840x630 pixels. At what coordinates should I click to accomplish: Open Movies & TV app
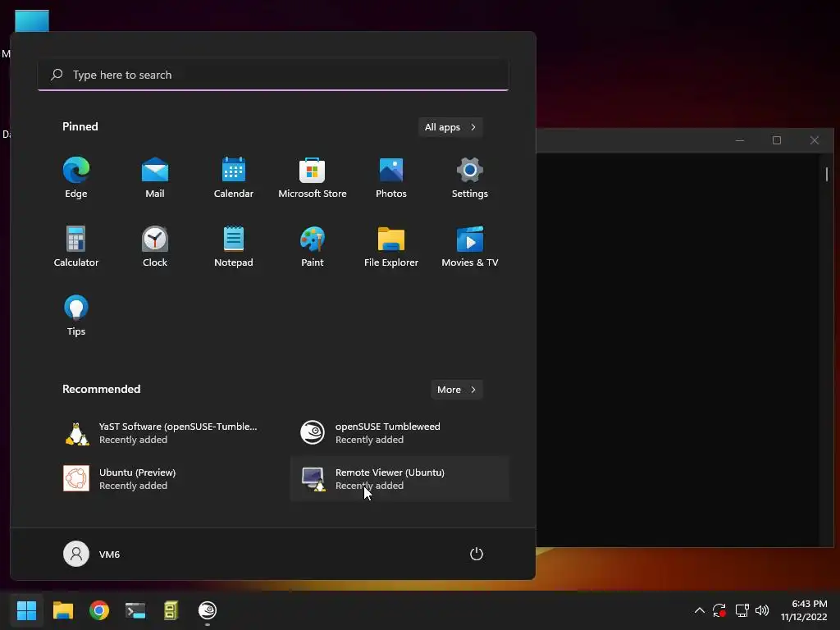coord(470,246)
